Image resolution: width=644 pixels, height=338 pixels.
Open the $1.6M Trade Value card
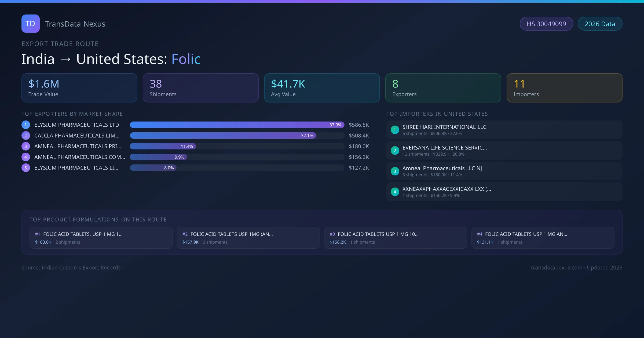pyautogui.click(x=79, y=88)
